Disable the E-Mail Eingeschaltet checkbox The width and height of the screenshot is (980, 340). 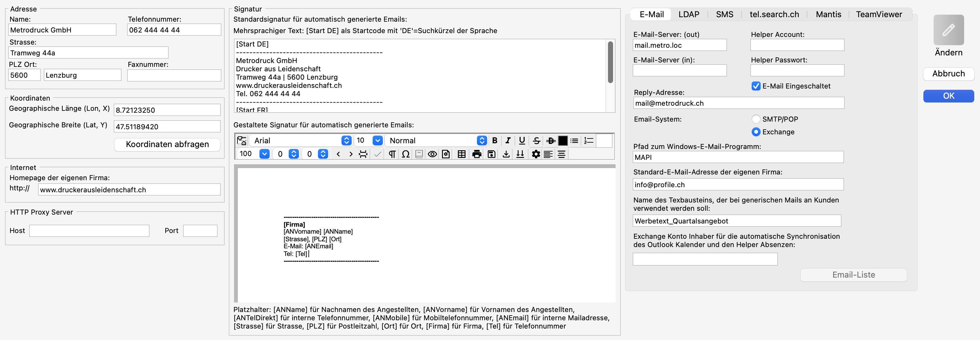point(756,86)
